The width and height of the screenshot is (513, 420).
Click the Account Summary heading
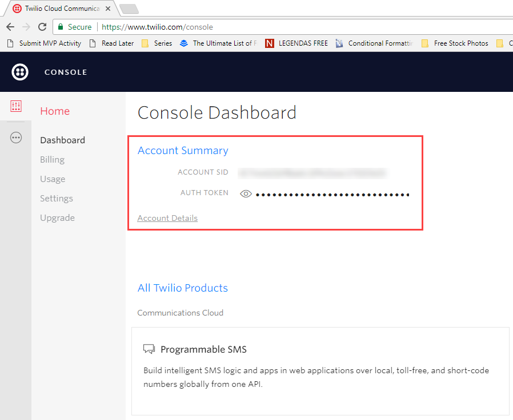(x=183, y=150)
